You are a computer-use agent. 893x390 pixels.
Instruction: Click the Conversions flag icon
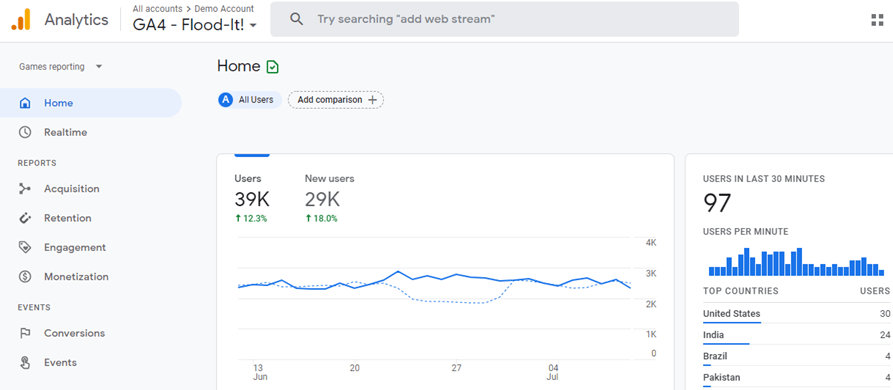click(24, 333)
